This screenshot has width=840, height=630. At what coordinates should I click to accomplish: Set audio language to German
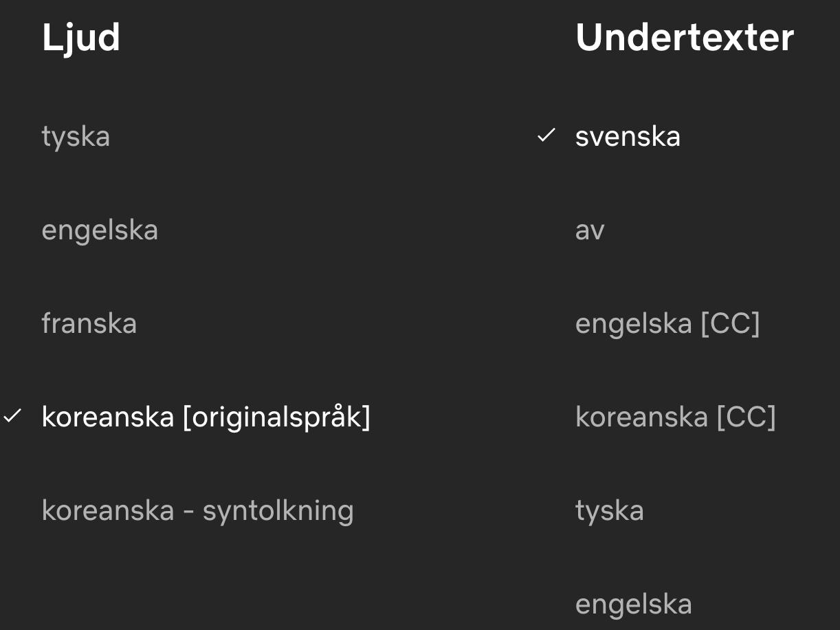(76, 136)
